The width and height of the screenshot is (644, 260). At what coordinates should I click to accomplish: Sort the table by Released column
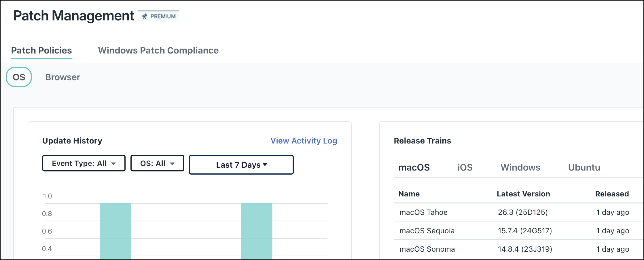[x=612, y=194]
